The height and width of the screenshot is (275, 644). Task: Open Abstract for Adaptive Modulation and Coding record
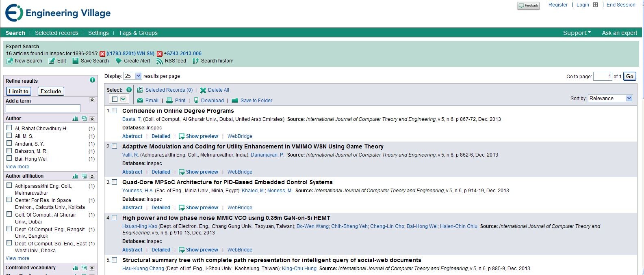click(x=132, y=172)
